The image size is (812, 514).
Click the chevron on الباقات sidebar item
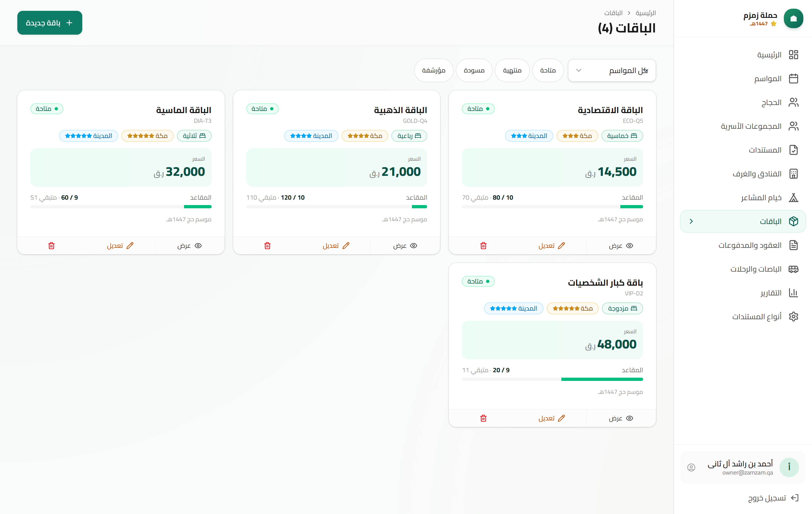691,222
